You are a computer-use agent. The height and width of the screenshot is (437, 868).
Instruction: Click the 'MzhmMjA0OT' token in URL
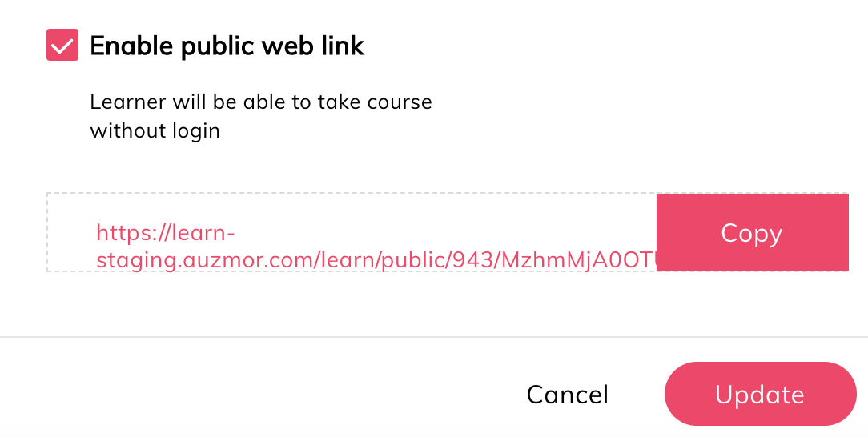coord(578,260)
